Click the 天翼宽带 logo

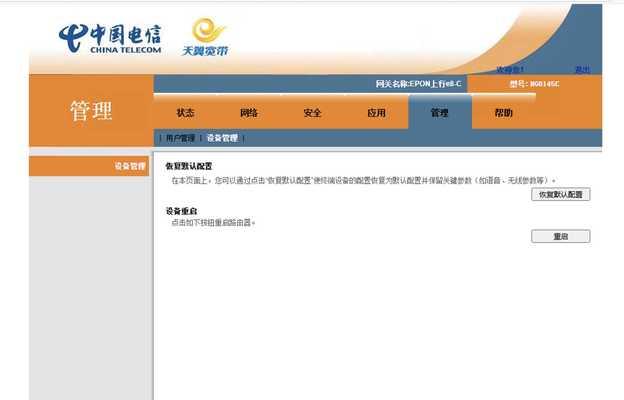(x=206, y=37)
